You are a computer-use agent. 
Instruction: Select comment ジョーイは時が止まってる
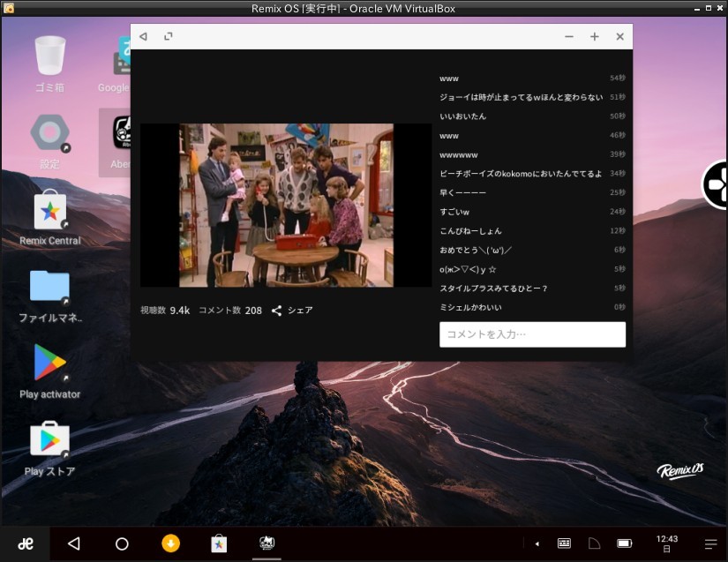(x=521, y=97)
